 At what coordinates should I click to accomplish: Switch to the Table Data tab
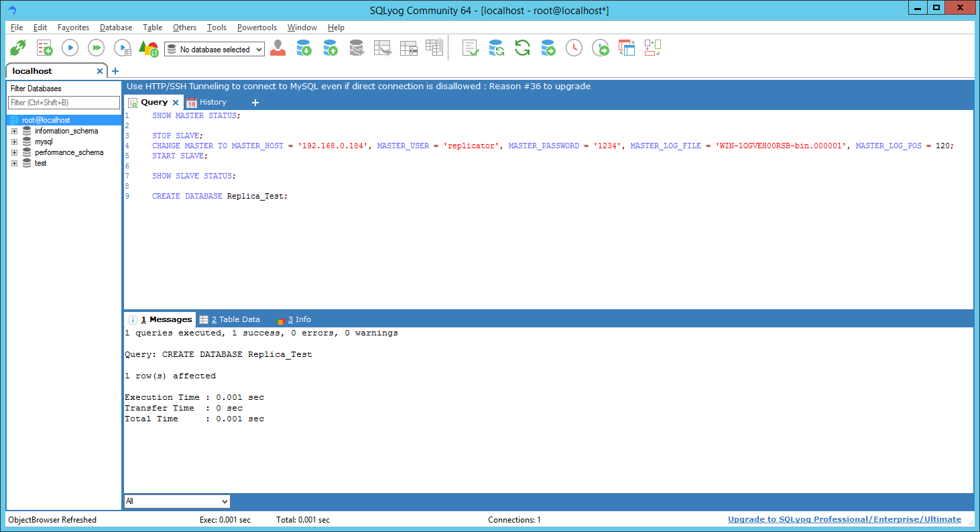coord(229,319)
